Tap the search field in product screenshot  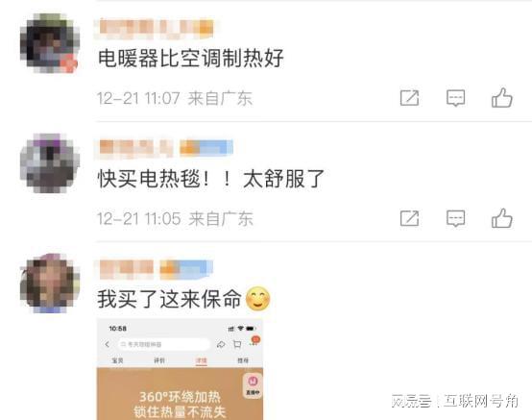pyautogui.click(x=164, y=344)
